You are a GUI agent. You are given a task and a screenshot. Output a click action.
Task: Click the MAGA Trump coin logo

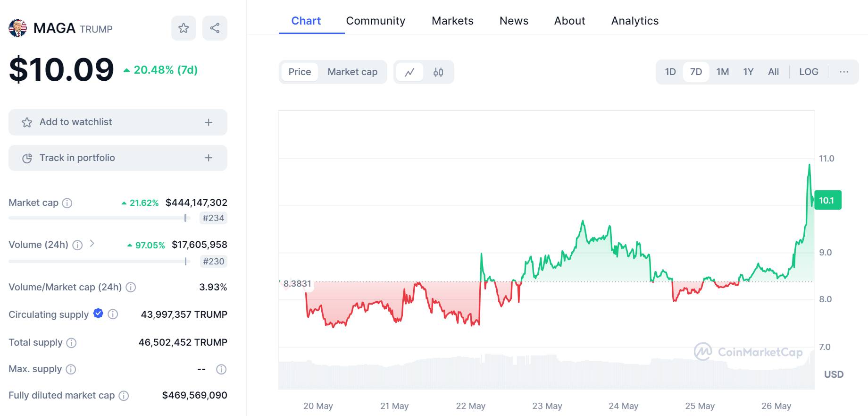[18, 28]
